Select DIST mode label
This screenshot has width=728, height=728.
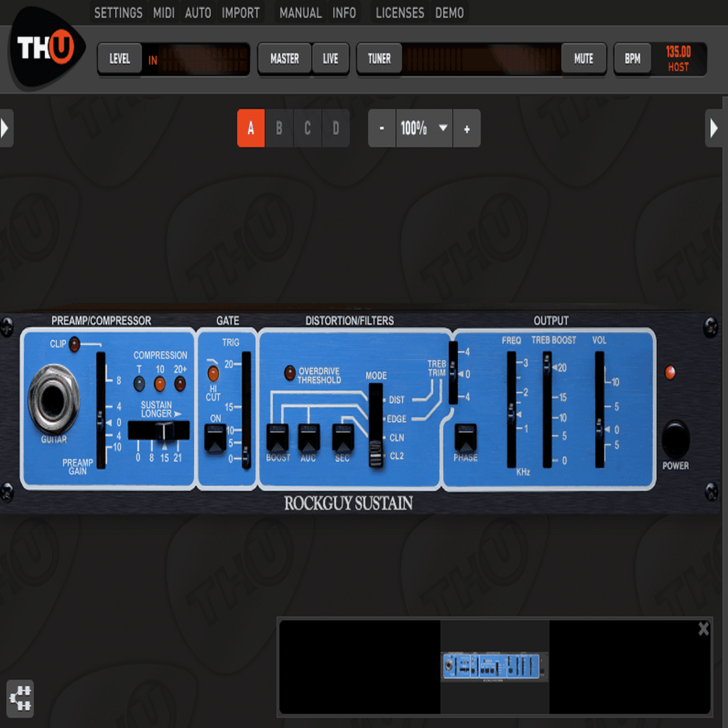[x=396, y=400]
